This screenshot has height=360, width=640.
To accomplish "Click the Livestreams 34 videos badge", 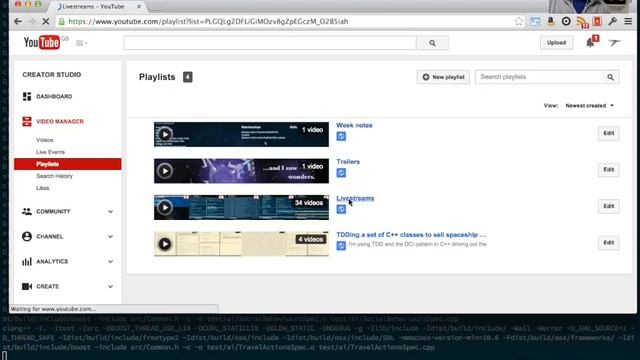I will (x=309, y=203).
